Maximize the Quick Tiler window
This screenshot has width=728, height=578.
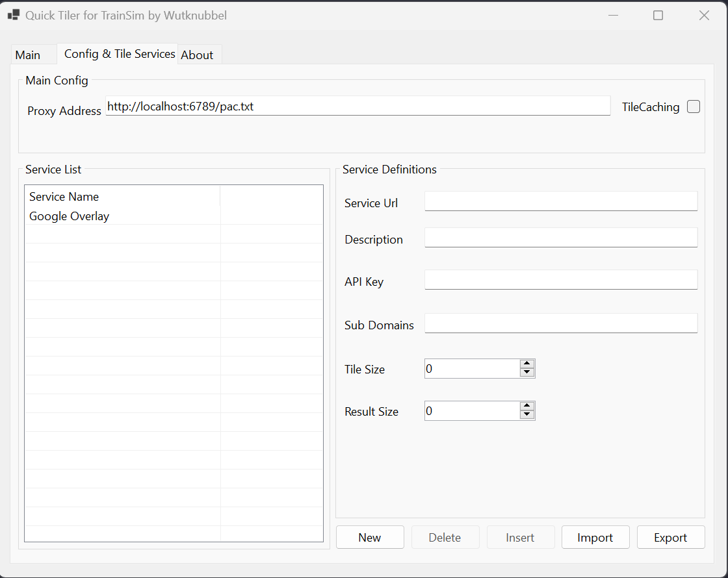point(658,16)
